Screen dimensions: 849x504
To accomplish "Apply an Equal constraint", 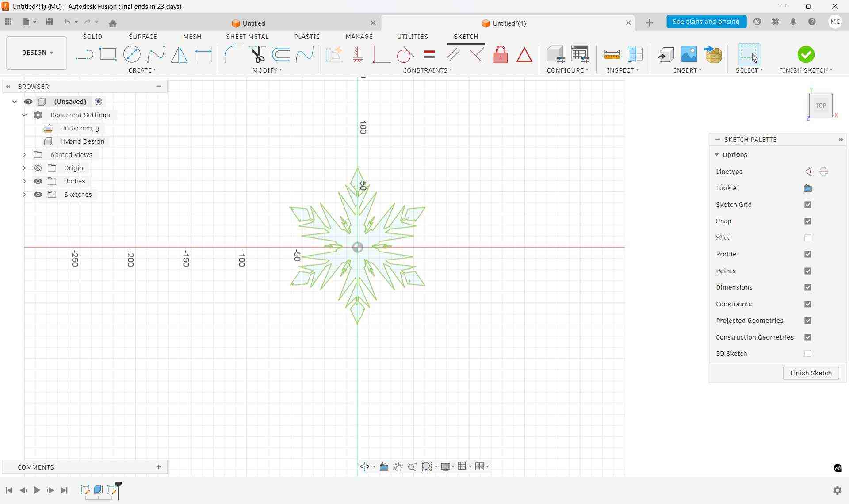I will click(429, 54).
